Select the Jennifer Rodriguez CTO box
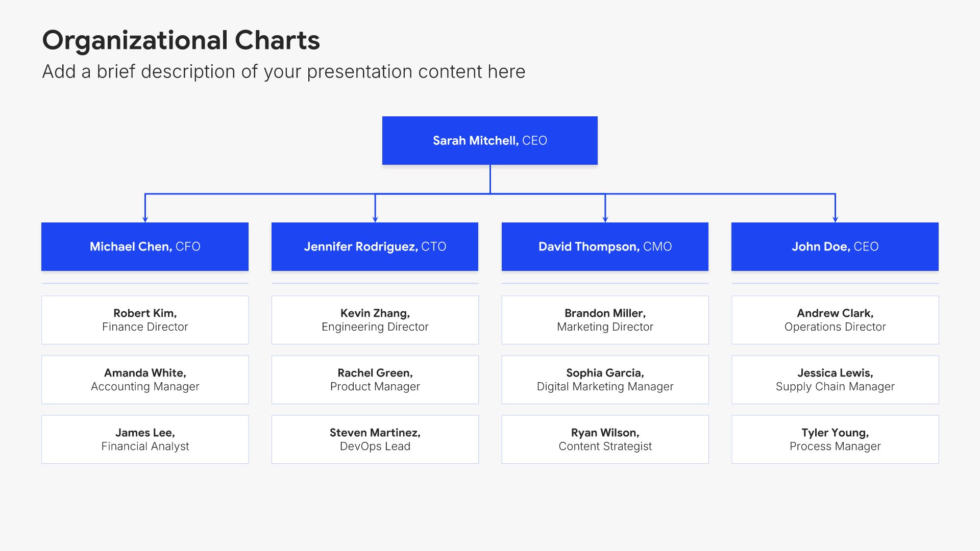Image resolution: width=980 pixels, height=551 pixels. coord(375,246)
